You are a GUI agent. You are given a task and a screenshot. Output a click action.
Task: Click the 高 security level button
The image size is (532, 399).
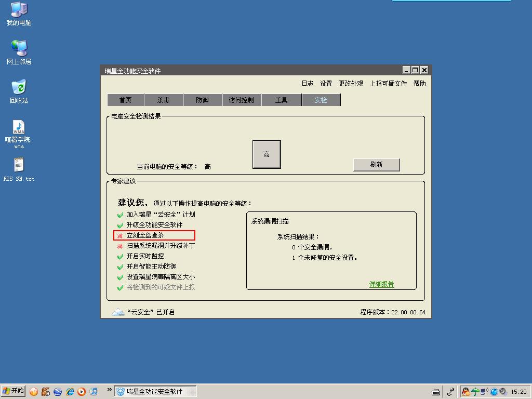click(x=267, y=154)
